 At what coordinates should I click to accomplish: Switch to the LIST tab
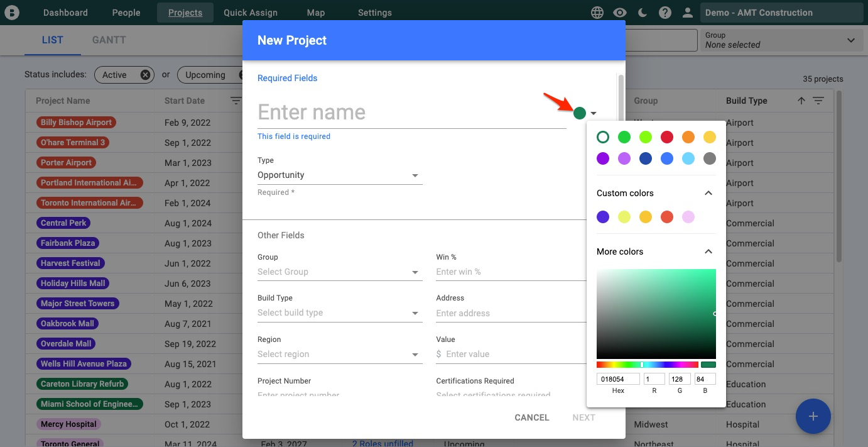[x=53, y=40]
